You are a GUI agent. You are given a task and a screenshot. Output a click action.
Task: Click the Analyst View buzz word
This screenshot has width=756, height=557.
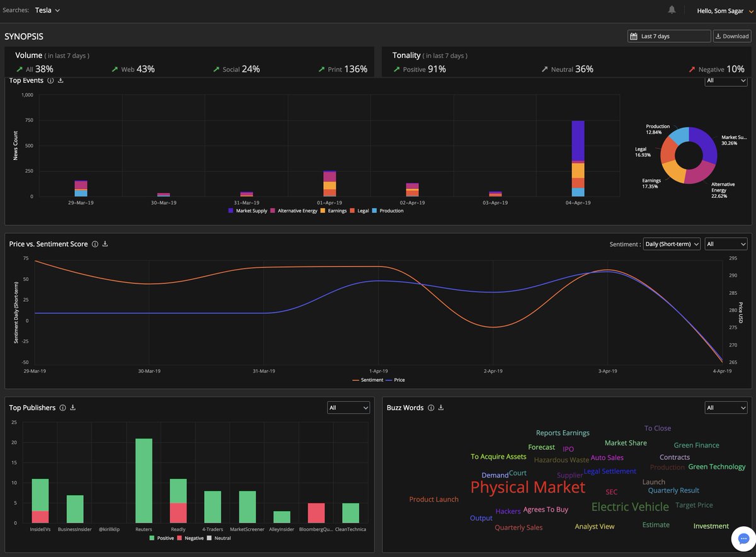coord(595,526)
